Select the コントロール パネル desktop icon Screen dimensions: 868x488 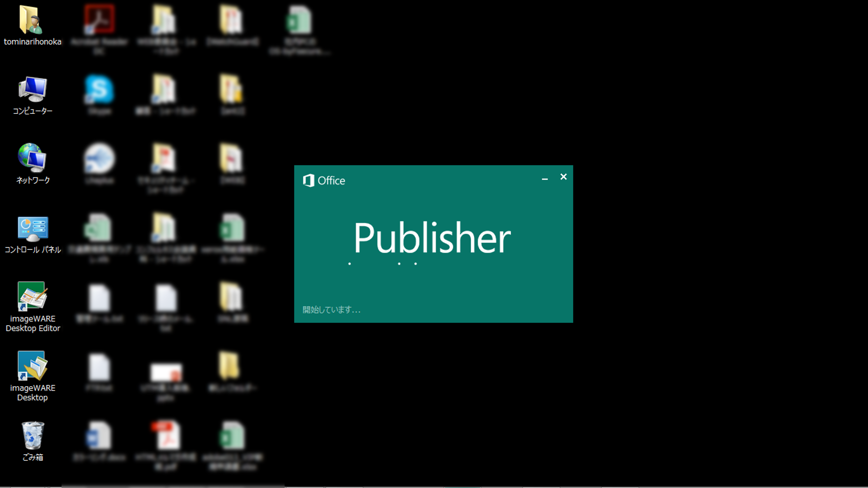(x=33, y=228)
